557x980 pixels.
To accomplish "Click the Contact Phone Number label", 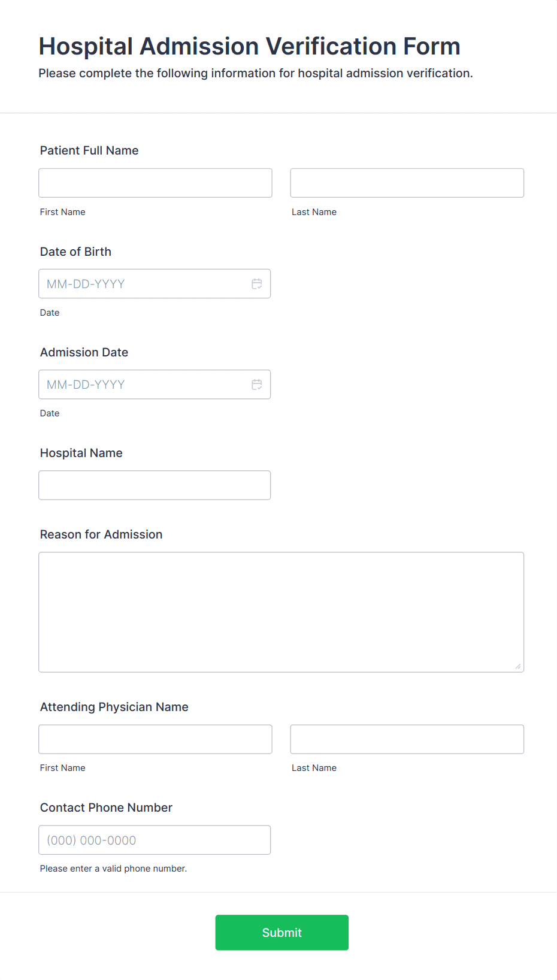I will (106, 807).
